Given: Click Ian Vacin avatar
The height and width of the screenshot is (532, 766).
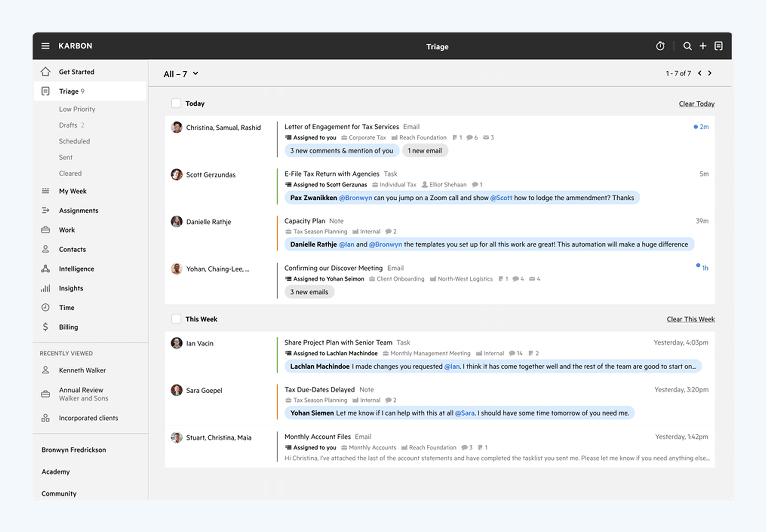Looking at the screenshot, I should pos(176,343).
